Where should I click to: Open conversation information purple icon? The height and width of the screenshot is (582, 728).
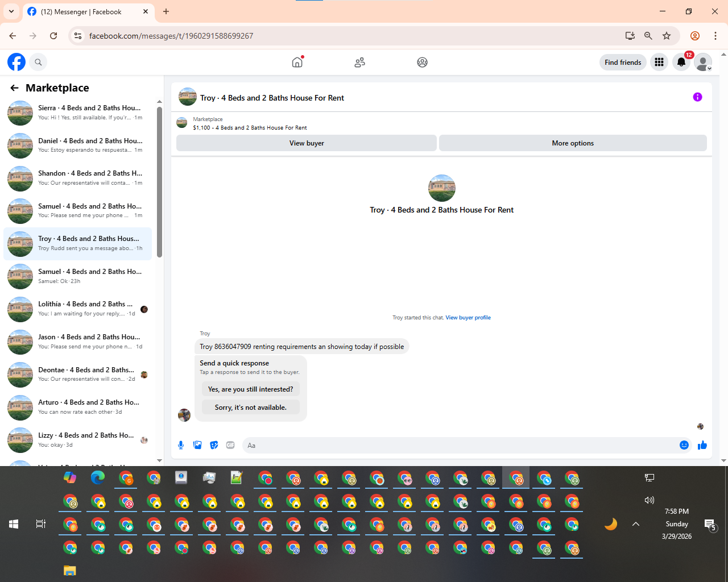[x=697, y=97]
